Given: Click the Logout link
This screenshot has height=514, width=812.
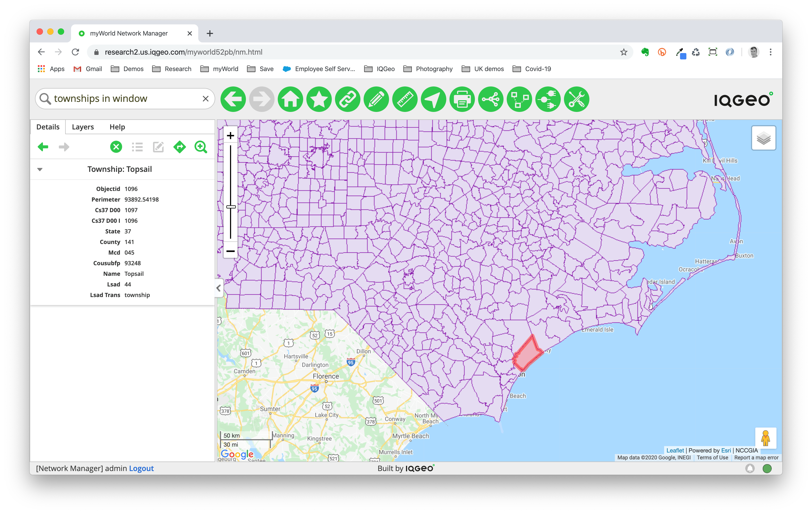Looking at the screenshot, I should click(141, 468).
